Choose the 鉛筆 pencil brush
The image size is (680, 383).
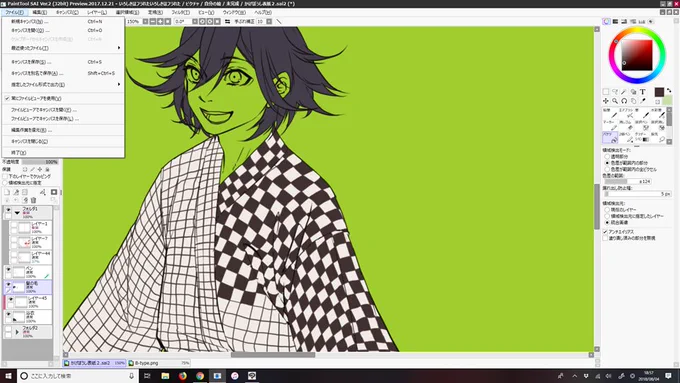coord(610,113)
